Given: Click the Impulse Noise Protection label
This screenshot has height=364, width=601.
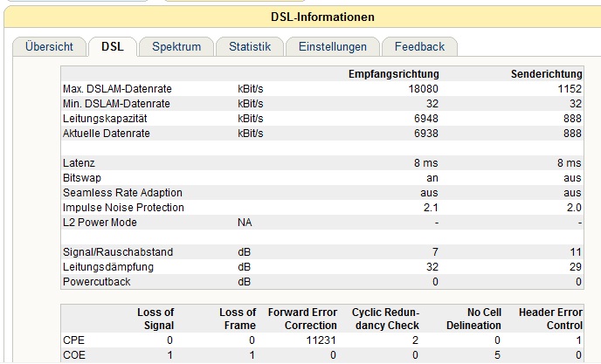Looking at the screenshot, I should pos(123,207).
